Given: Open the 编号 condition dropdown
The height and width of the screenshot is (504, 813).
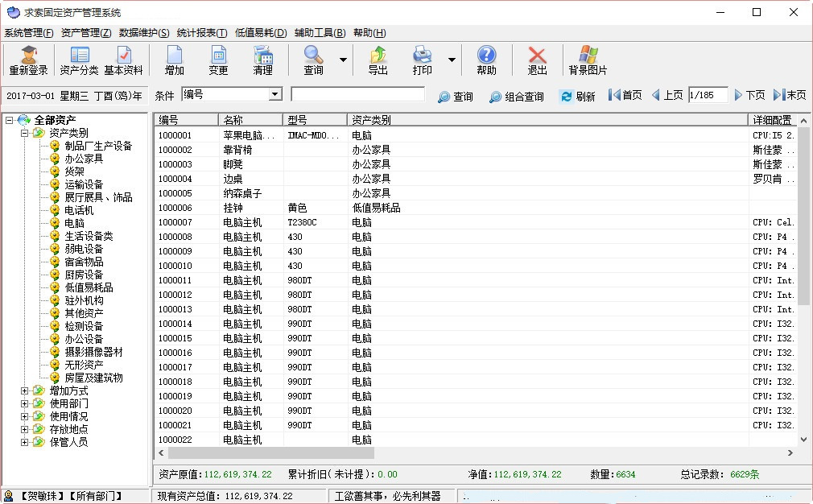Looking at the screenshot, I should coord(276,94).
